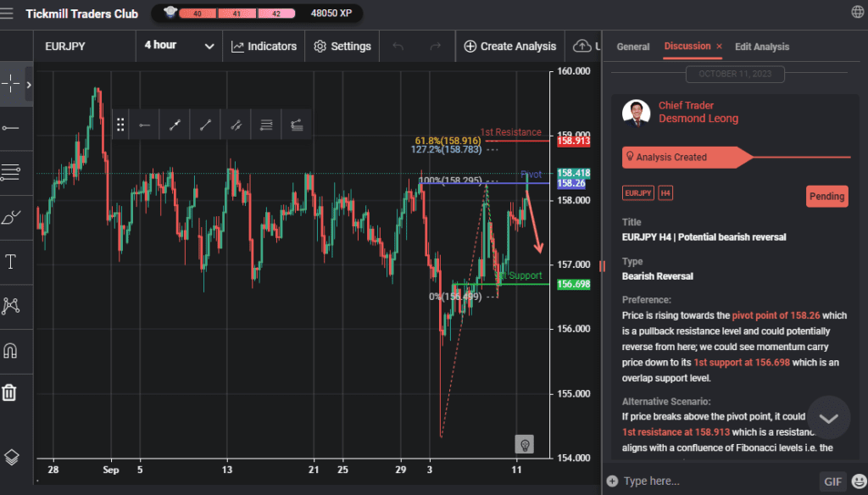The width and height of the screenshot is (868, 495).
Task: Click the undo arrow
Action: [x=398, y=47]
